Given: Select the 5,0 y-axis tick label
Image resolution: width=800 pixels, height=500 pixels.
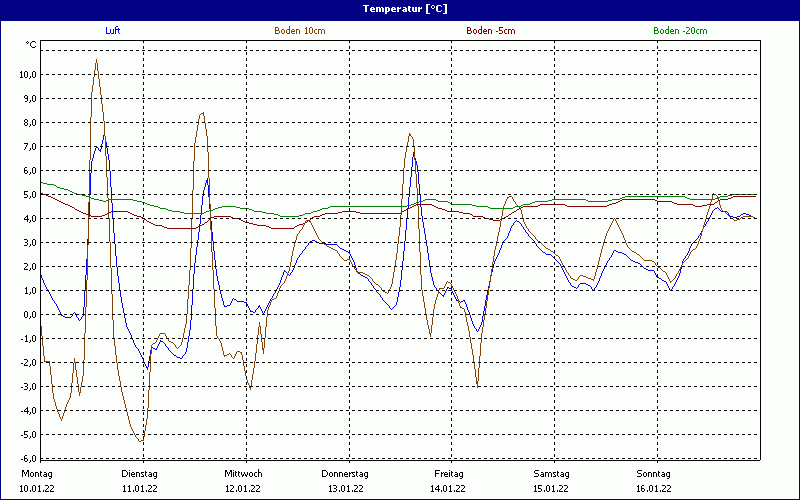Looking at the screenshot, I should coord(28,195).
